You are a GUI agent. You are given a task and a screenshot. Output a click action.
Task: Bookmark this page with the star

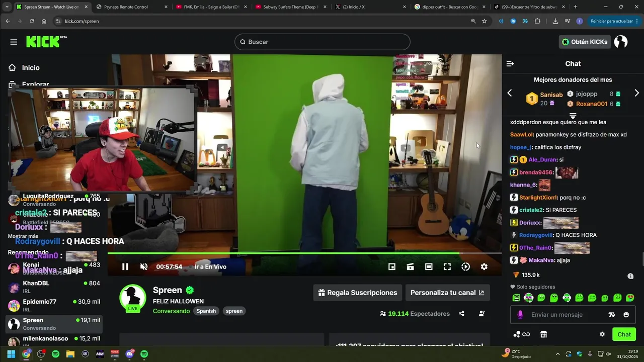(x=484, y=21)
